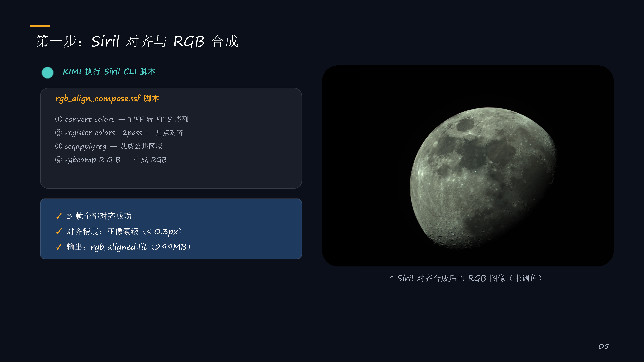Screen dimensions: 644x362
Task: Click the 对齐精度:亚像素级 text
Action: point(125,232)
